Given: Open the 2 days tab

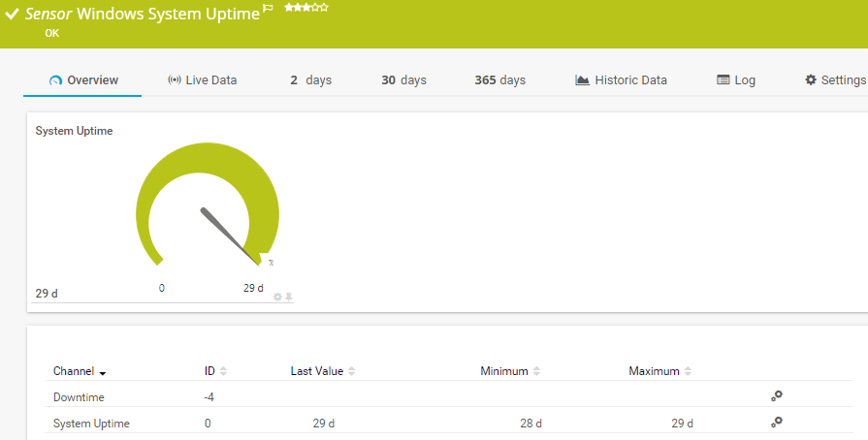Looking at the screenshot, I should pos(310,80).
